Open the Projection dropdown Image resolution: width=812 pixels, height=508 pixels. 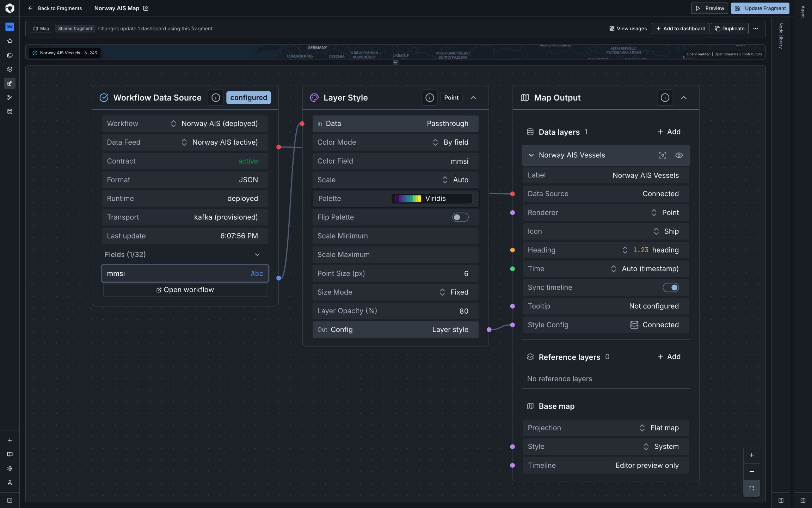(606, 428)
